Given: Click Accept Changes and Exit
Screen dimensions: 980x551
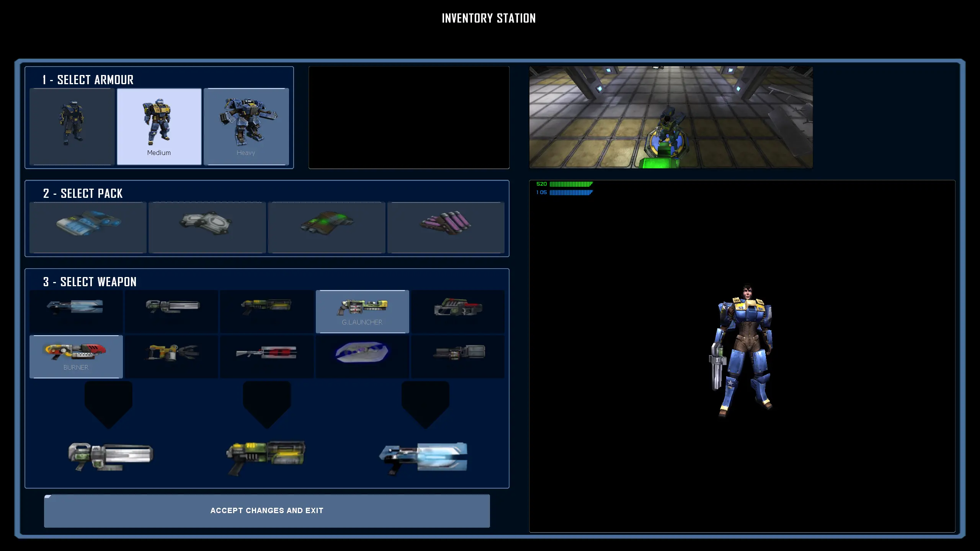Looking at the screenshot, I should pyautogui.click(x=267, y=511).
